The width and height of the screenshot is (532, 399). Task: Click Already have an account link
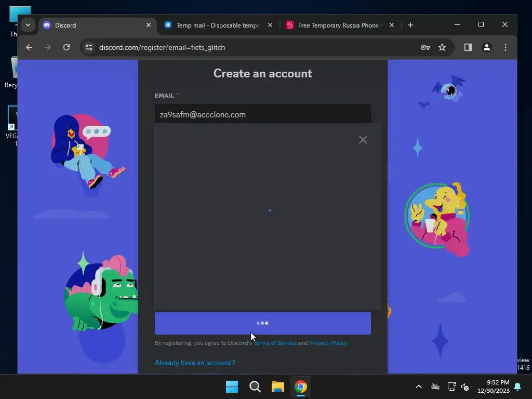coord(195,363)
